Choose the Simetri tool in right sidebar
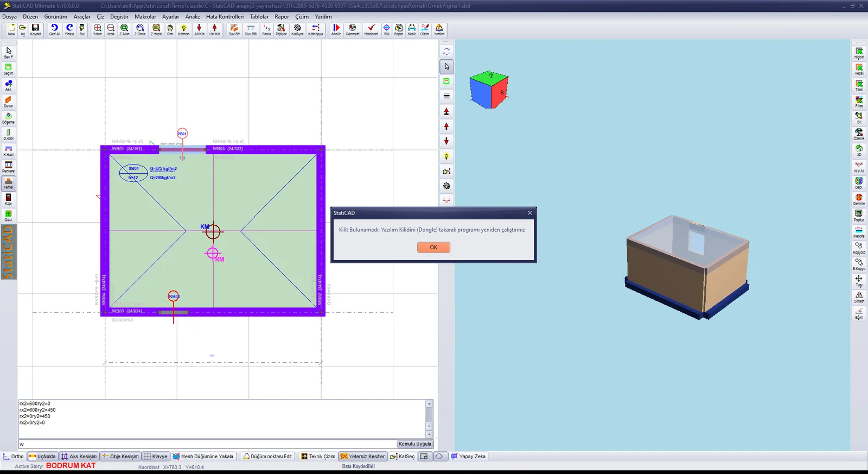 point(859,297)
